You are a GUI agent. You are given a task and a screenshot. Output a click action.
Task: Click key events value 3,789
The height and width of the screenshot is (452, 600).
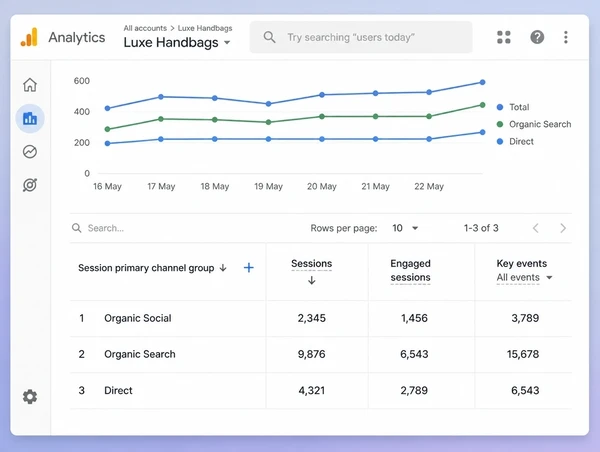(x=525, y=318)
